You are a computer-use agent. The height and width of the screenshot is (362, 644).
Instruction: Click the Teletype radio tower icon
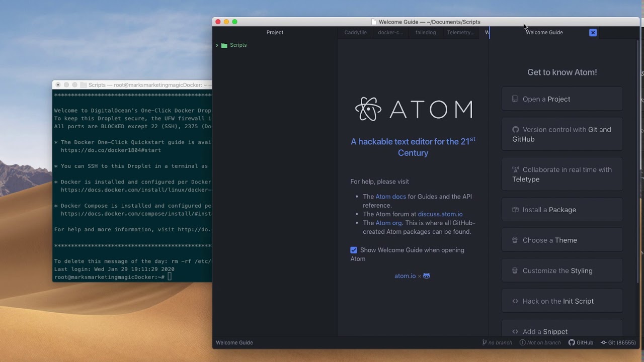tap(515, 170)
